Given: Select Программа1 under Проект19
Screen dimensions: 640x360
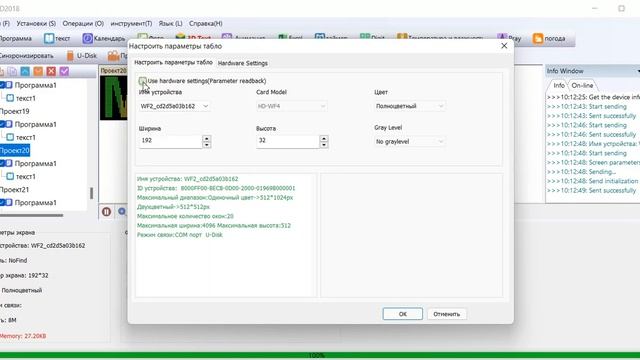Looking at the screenshot, I should pyautogui.click(x=36, y=124).
